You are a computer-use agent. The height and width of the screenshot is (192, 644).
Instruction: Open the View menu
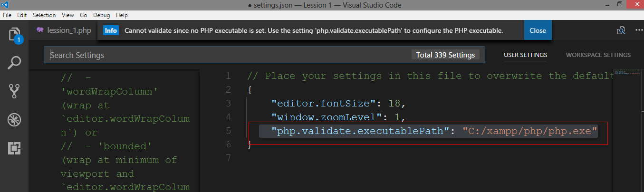tap(68, 15)
